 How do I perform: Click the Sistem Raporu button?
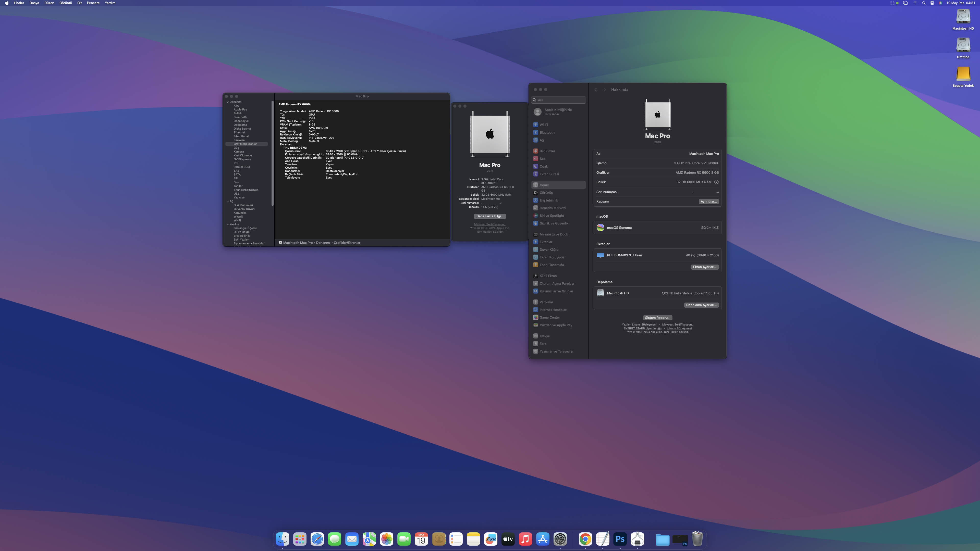[657, 318]
